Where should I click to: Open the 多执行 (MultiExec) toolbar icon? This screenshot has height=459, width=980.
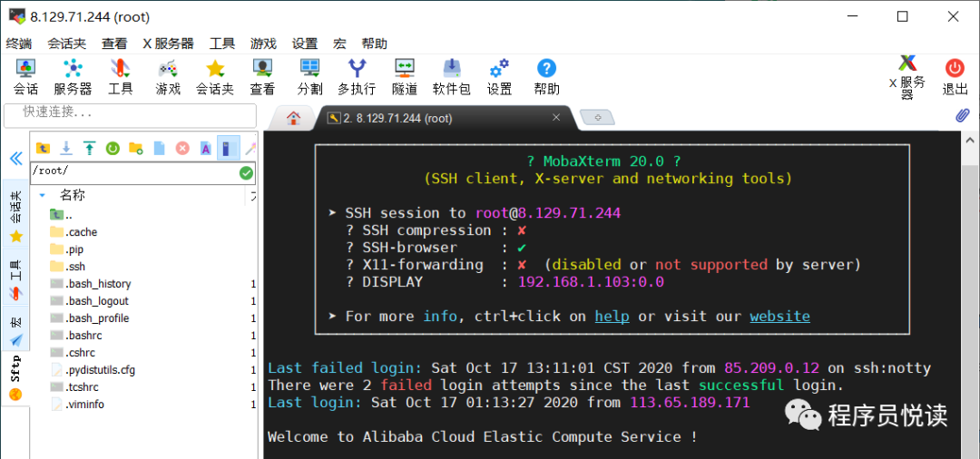[x=357, y=77]
